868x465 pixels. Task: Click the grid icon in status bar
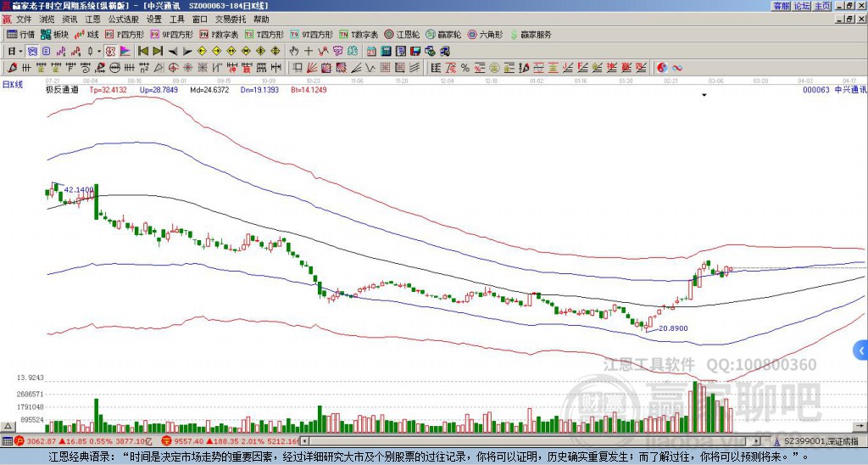coord(7,441)
